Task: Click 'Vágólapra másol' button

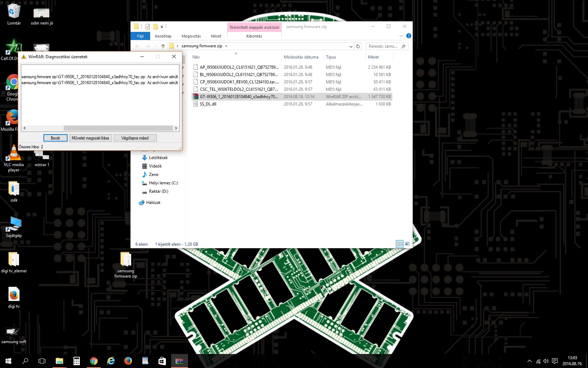Action: (x=135, y=138)
